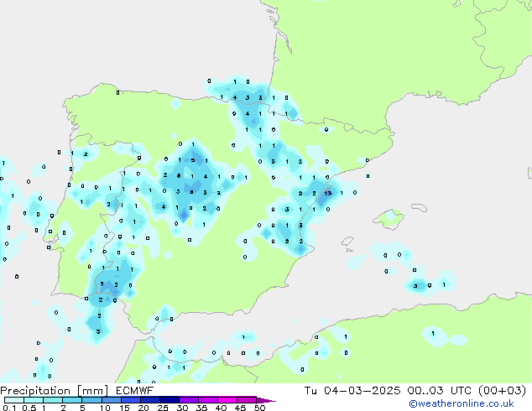The height and width of the screenshot is (411, 532).
Task: Pick the 40 mm magenta legend swatch
Action: point(230,400)
